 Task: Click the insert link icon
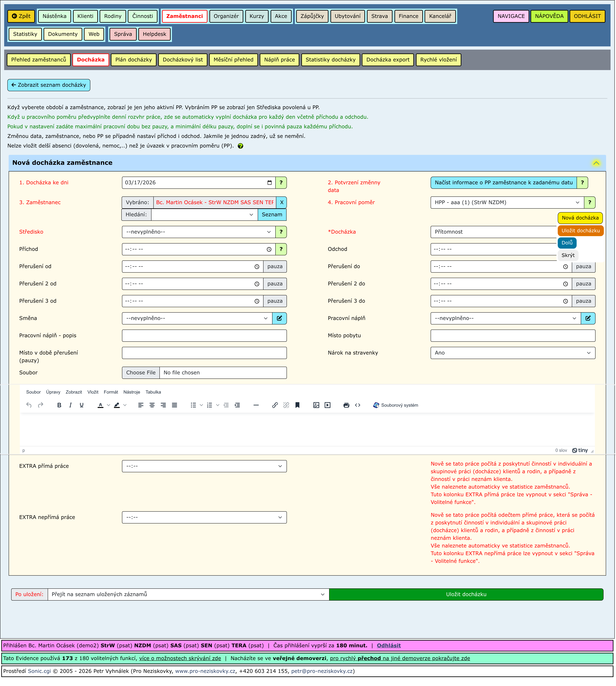point(275,405)
